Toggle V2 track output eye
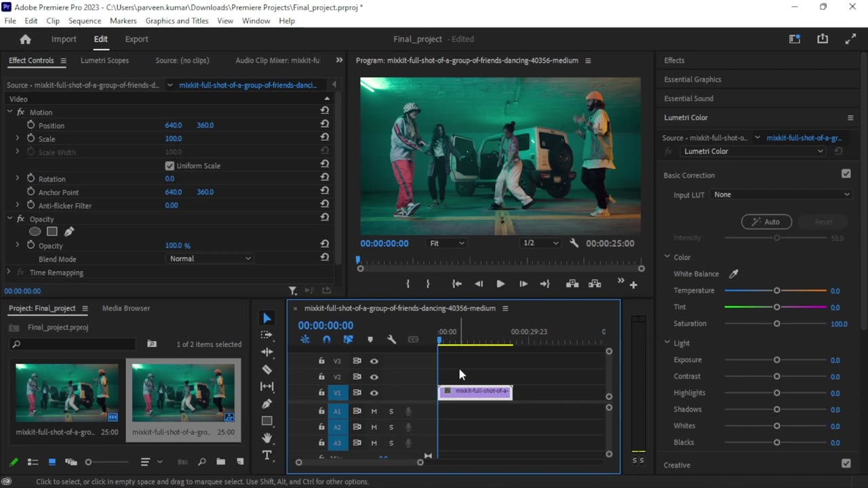Screen dimensions: 868x488 (374, 377)
